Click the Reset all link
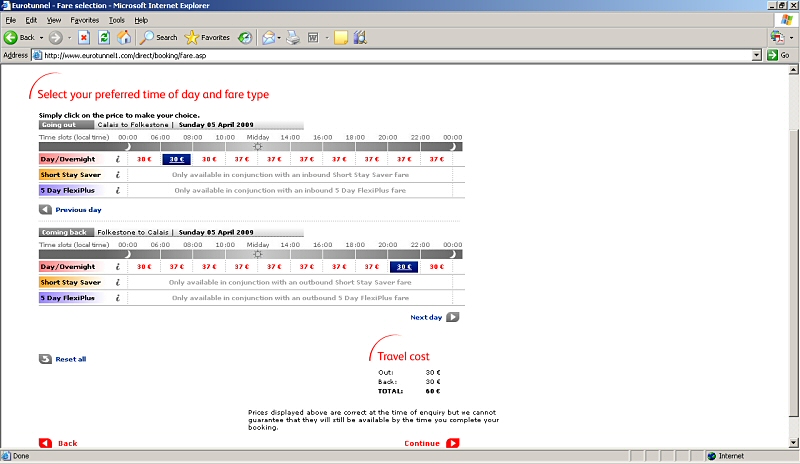The width and height of the screenshot is (800, 464). coord(71,359)
